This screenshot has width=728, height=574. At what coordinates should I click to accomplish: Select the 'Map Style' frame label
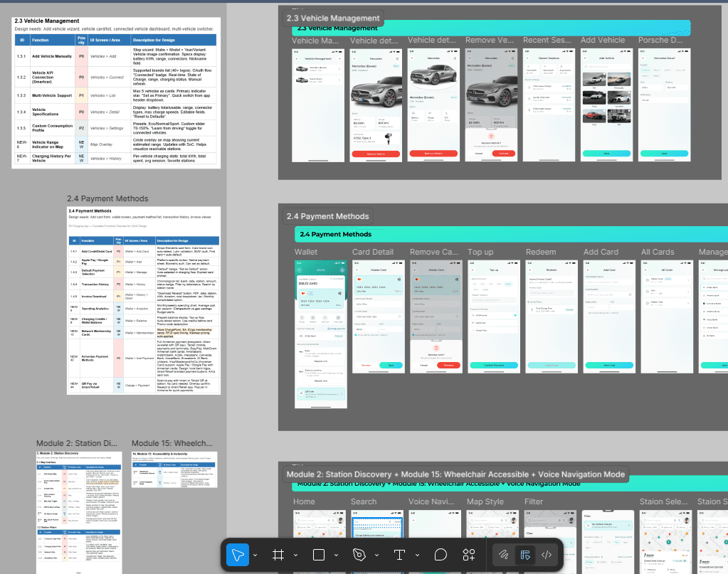point(485,501)
